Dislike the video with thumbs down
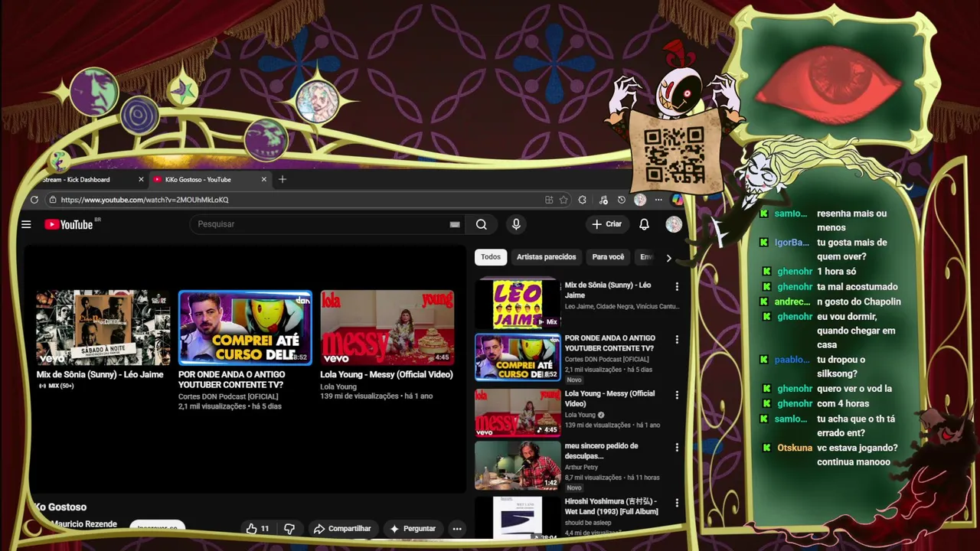The width and height of the screenshot is (980, 551). point(289,529)
